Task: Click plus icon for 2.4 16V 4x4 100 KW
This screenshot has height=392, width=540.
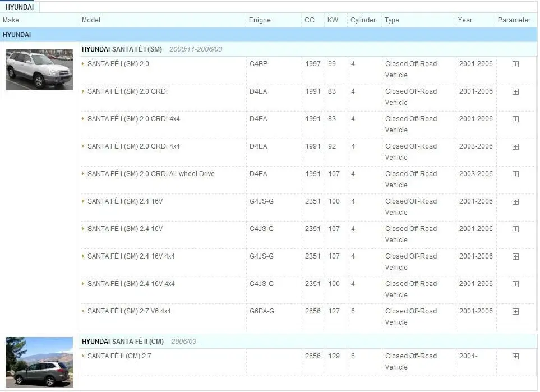Action: point(515,284)
